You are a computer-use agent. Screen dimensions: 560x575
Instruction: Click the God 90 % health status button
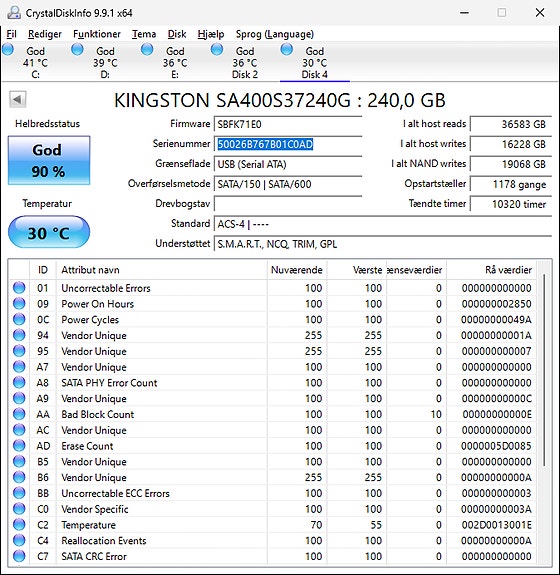point(49,160)
